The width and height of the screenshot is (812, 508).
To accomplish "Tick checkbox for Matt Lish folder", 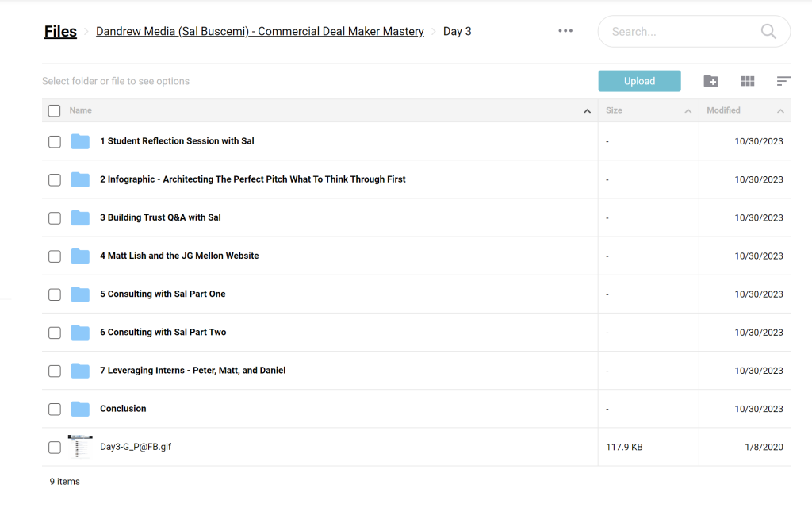I will pos(54,256).
